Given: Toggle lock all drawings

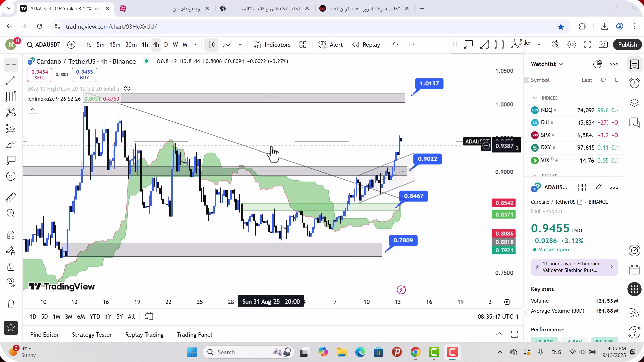Looking at the screenshot, I should [11, 267].
